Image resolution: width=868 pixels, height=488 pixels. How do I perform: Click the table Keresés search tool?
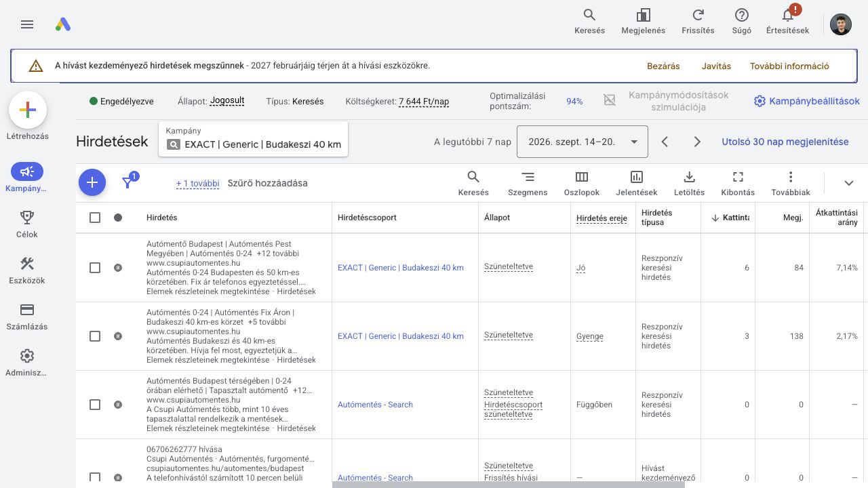tap(473, 184)
